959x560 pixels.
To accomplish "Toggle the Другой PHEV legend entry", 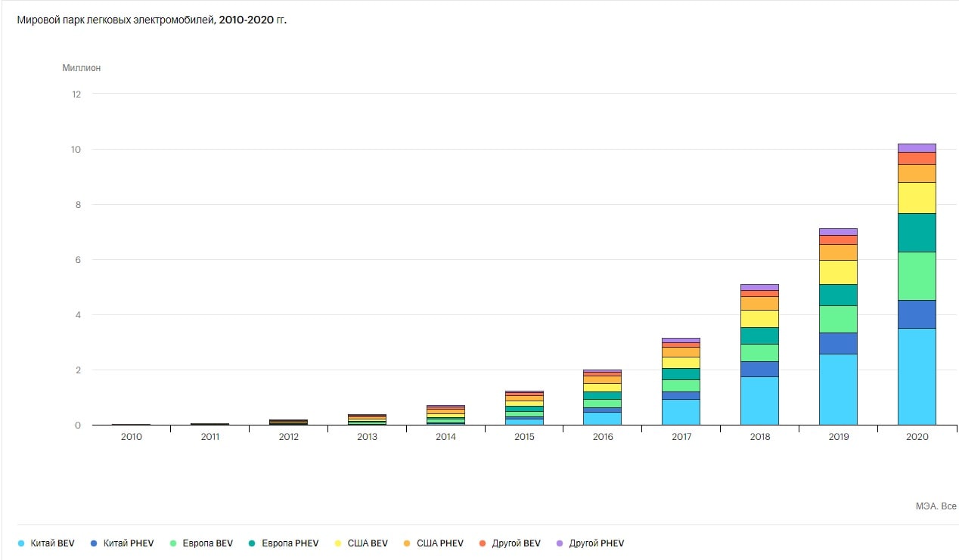I will pos(590,543).
